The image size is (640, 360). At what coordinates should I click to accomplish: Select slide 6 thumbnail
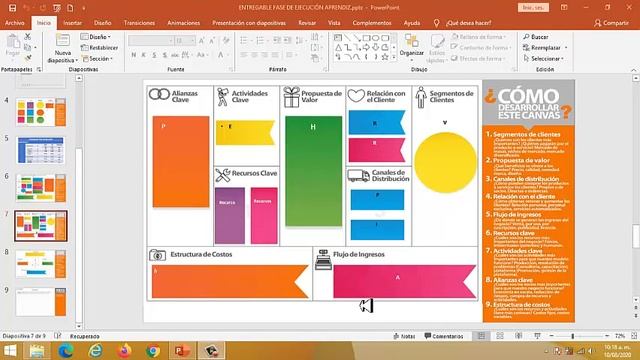pyautogui.click(x=41, y=188)
